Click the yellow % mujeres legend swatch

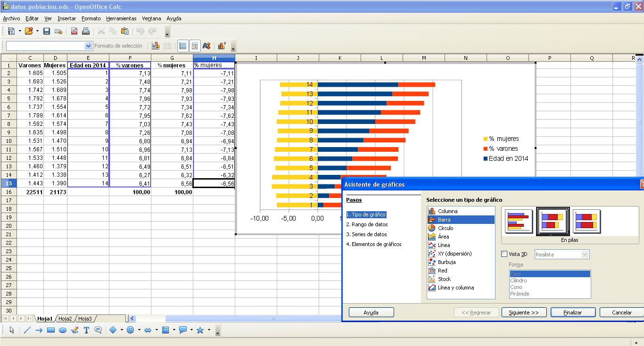click(485, 139)
